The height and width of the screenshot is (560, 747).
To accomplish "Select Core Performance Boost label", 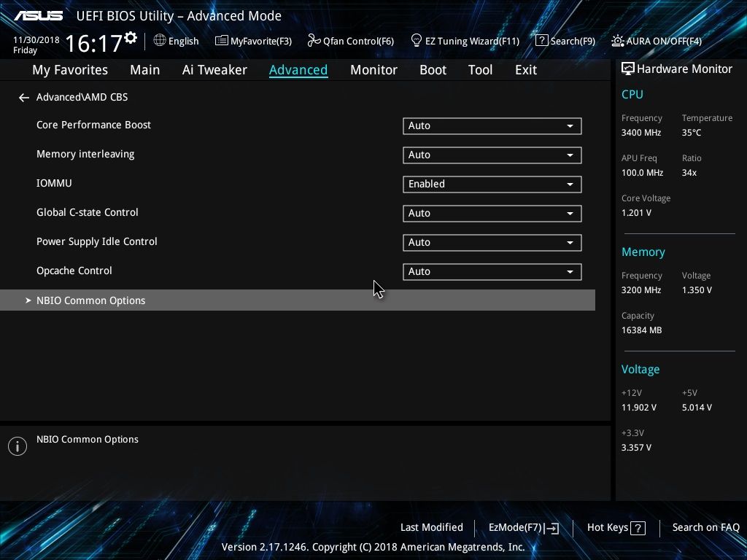I will click(93, 125).
